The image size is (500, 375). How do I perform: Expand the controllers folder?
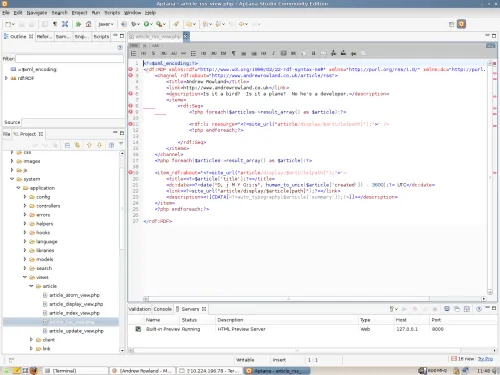[x=25, y=206]
